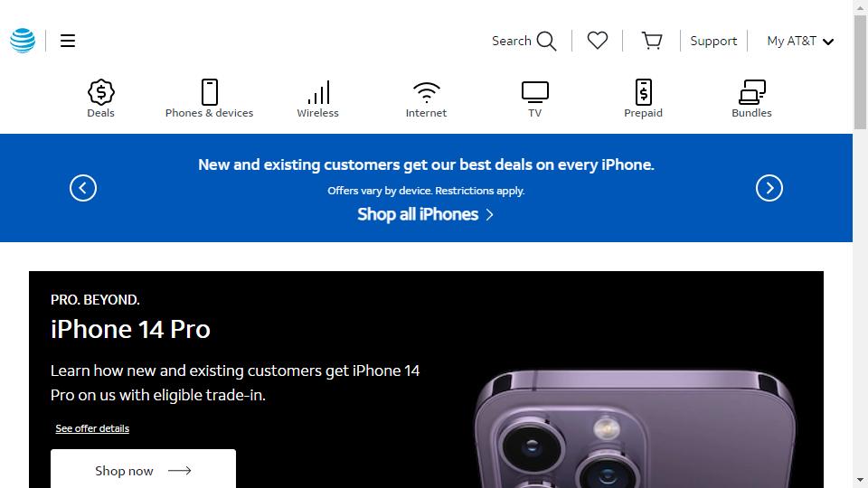Screen dimensions: 868x488
Task: Click the AT&T globe logo
Action: 23,41
